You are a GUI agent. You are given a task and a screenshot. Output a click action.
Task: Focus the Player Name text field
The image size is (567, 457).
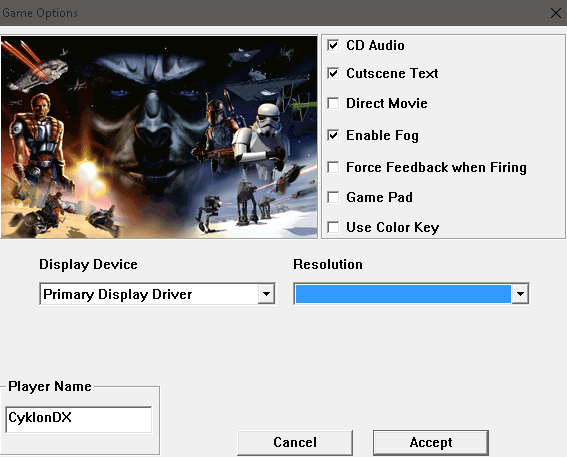[79, 419]
